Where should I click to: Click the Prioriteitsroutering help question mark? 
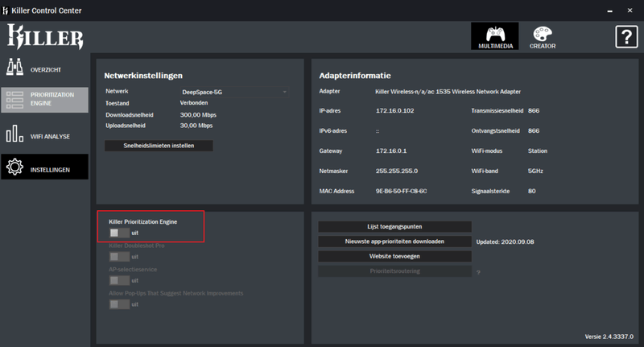click(479, 272)
